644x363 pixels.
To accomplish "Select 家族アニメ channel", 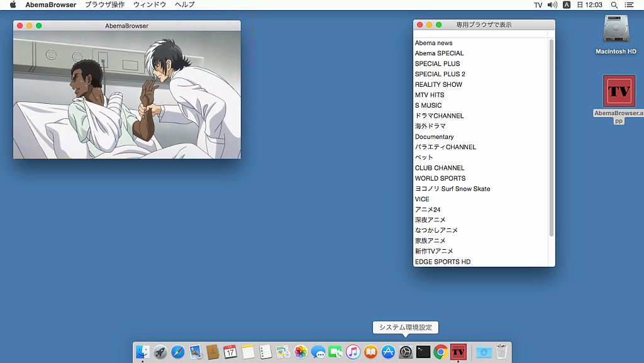I will pos(481,240).
